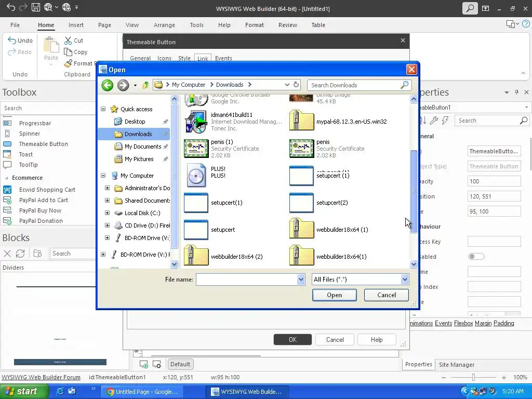The width and height of the screenshot is (532, 399).
Task: Open the Insert ribbon tab
Action: click(x=76, y=25)
